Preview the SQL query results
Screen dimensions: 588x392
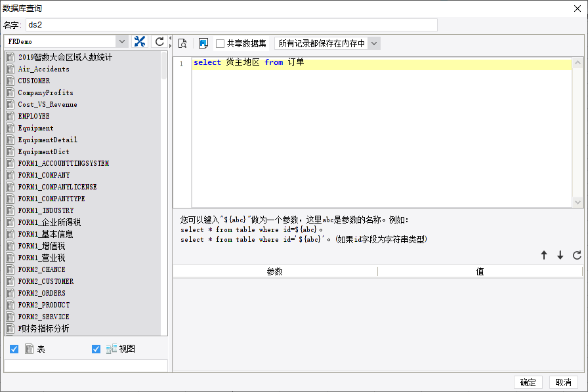[x=182, y=43]
